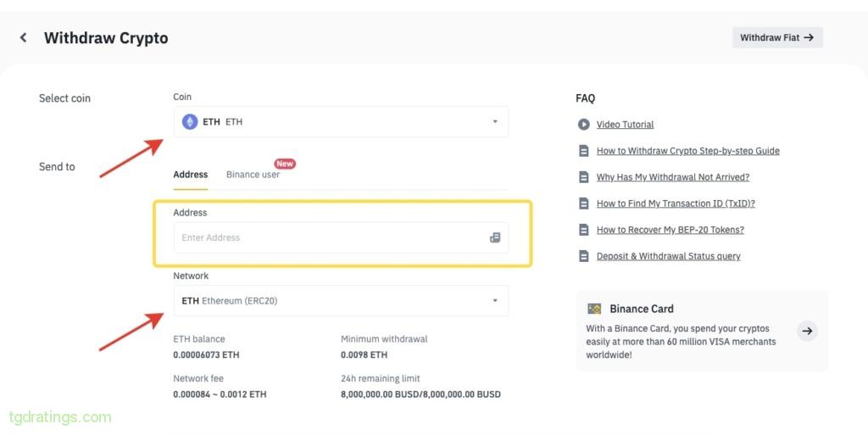
Task: Click the 24h remaining limit BUSD value
Action: coord(420,394)
